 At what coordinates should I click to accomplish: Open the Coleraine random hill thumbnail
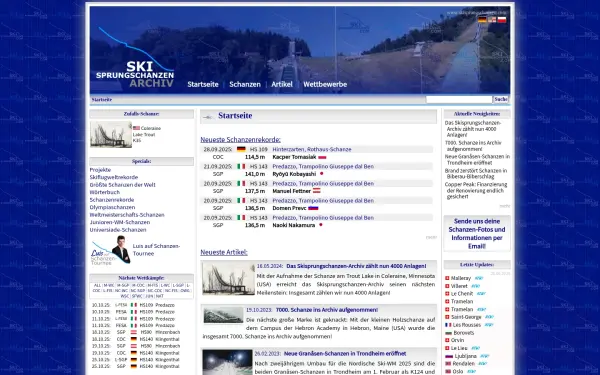(111, 134)
